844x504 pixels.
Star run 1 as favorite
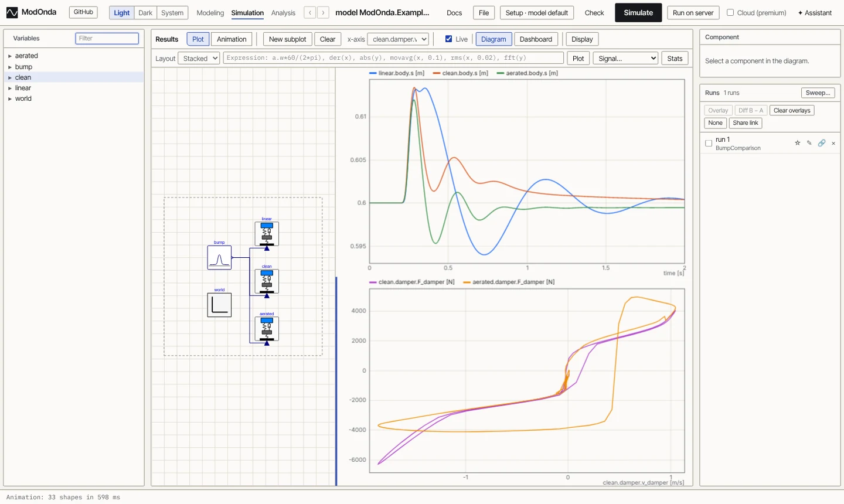tap(798, 143)
